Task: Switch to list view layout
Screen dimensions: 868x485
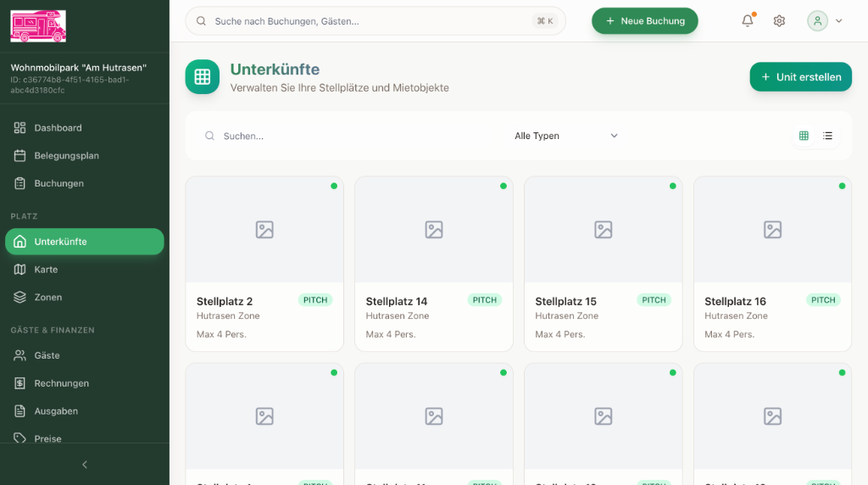Action: click(827, 136)
